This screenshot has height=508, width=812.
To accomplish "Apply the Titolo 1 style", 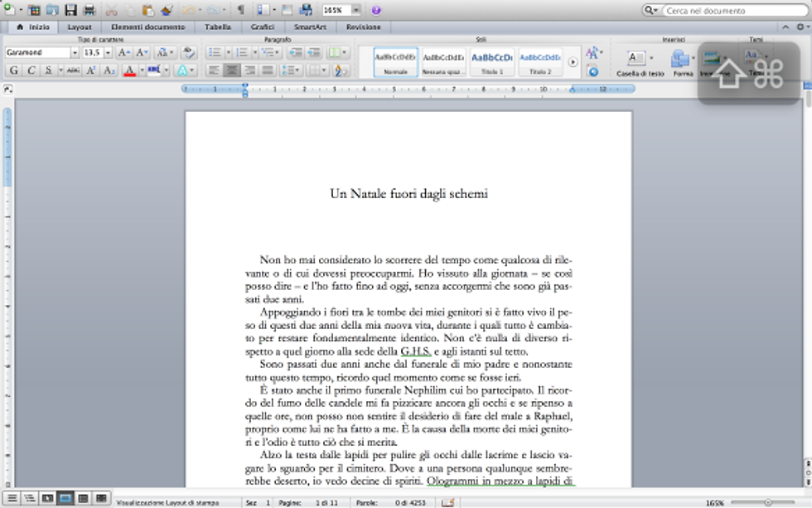I will point(492,61).
